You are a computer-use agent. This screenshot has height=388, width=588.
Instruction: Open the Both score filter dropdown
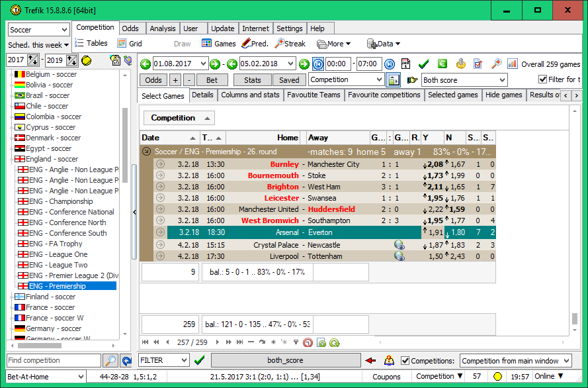[x=502, y=80]
